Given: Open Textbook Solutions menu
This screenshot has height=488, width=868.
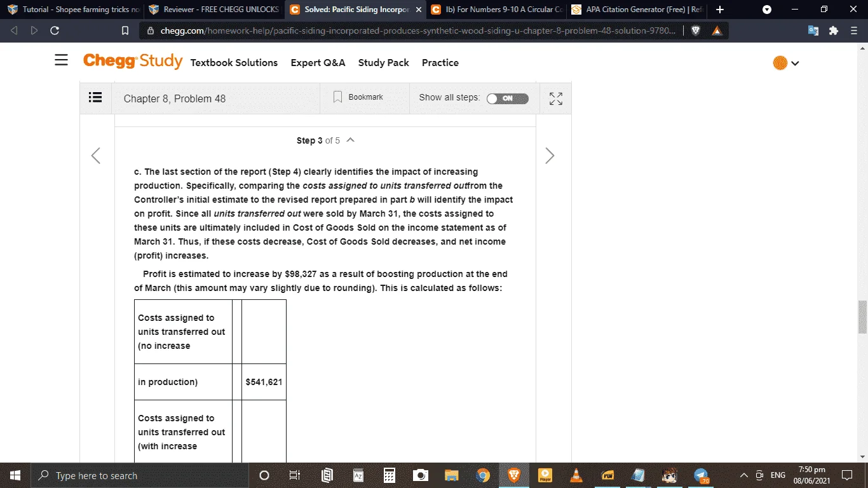Looking at the screenshot, I should point(234,62).
